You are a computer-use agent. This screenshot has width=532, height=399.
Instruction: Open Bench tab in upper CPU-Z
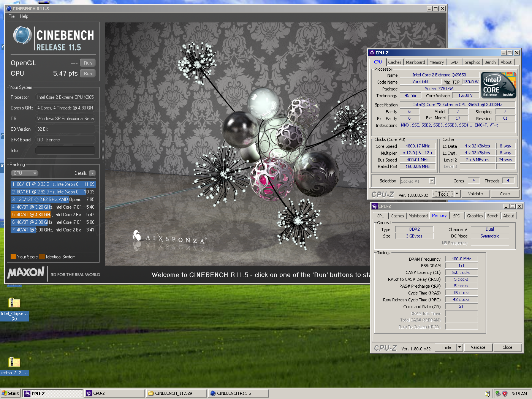click(490, 62)
